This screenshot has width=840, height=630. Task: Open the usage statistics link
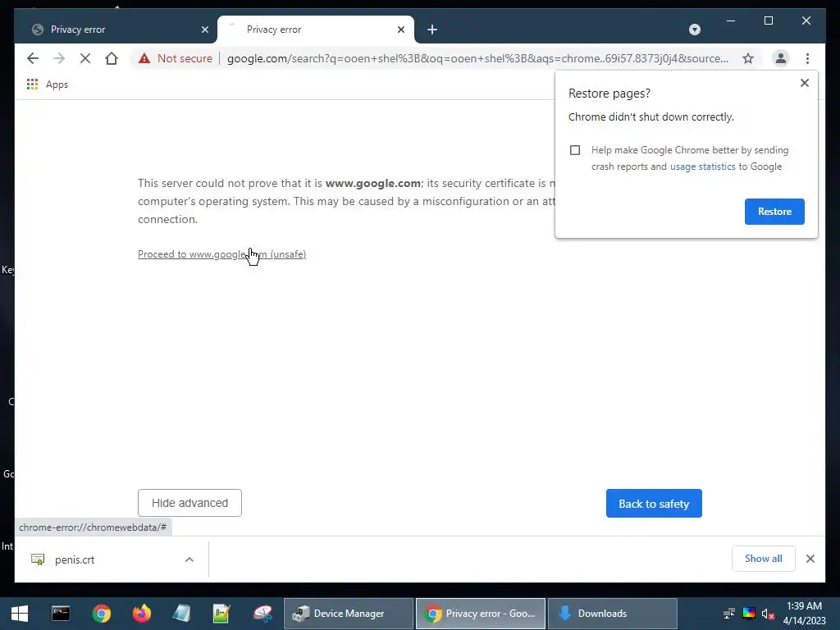coord(702,167)
